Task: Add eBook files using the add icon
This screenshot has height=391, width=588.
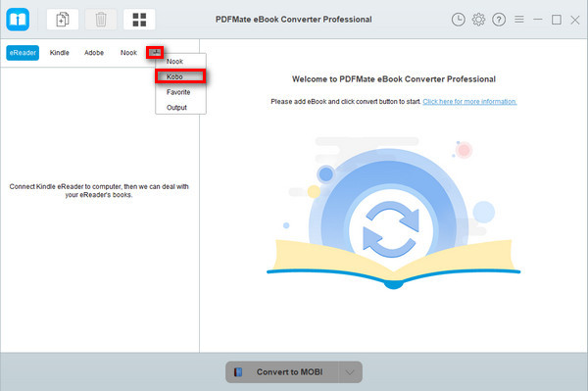Action: click(x=63, y=20)
